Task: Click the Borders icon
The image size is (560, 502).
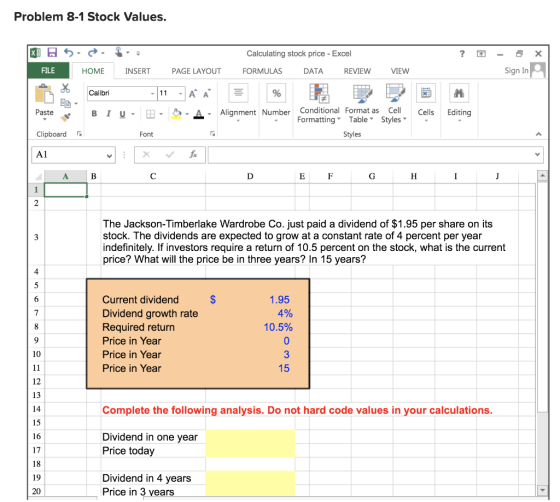Action: click(x=151, y=114)
